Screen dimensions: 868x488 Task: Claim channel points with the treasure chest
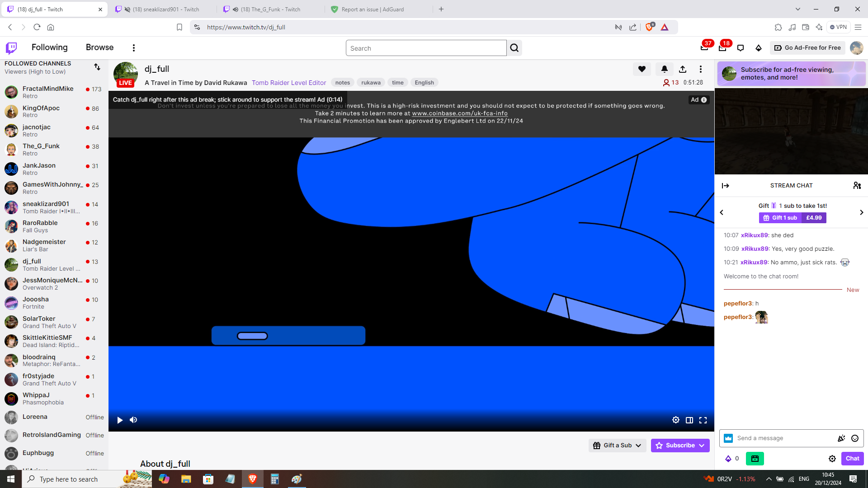coord(755,458)
